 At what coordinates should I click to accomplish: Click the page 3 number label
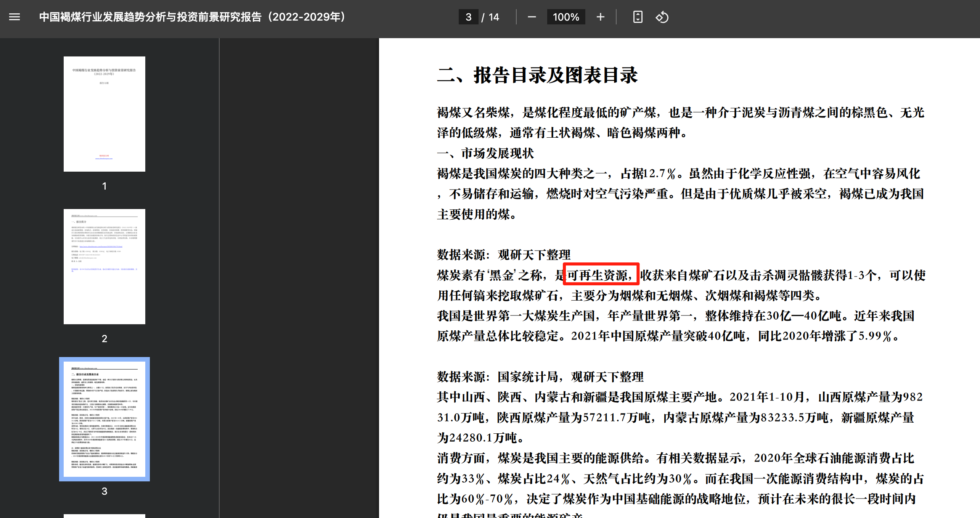pyautogui.click(x=104, y=491)
